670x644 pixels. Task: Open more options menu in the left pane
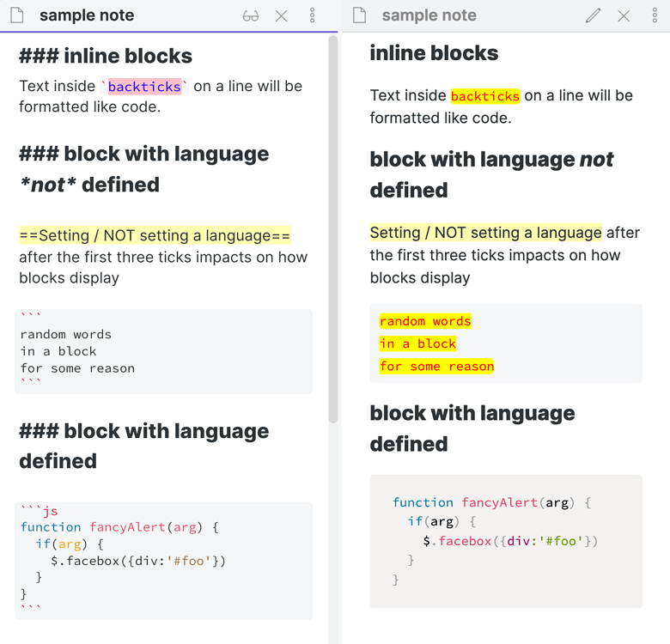312,15
